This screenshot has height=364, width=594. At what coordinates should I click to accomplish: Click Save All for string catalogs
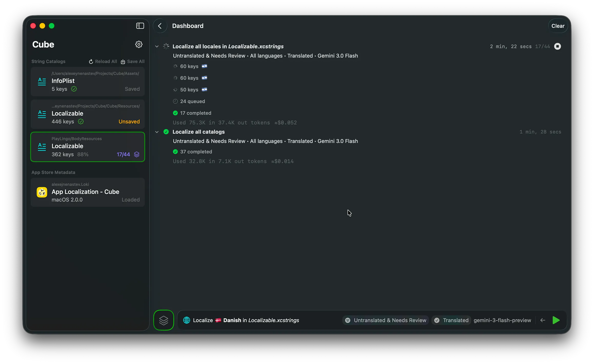click(x=133, y=61)
